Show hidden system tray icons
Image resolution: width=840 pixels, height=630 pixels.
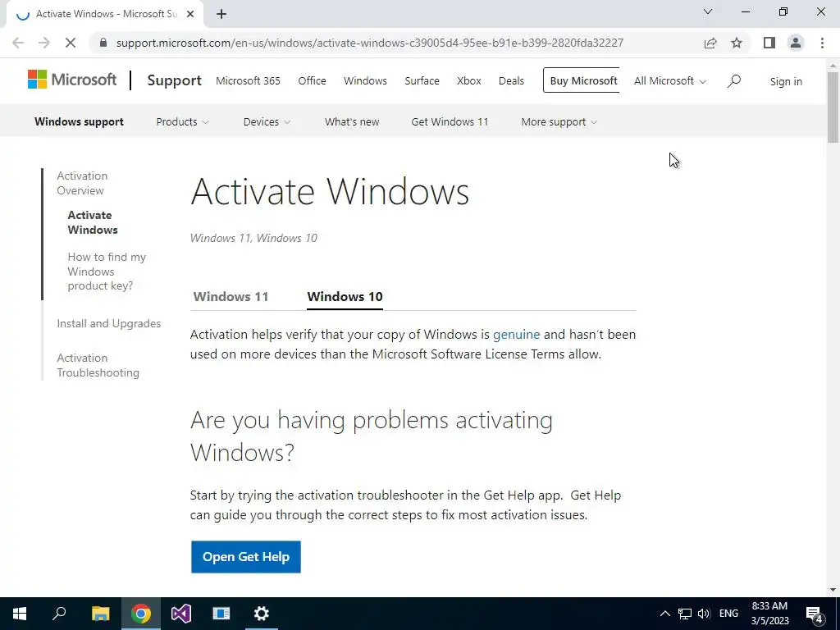click(x=664, y=614)
